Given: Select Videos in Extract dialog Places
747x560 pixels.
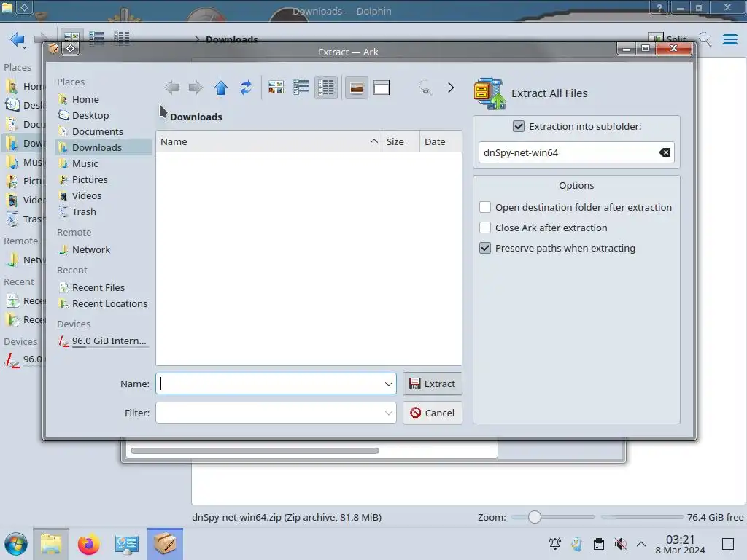Looking at the screenshot, I should click(x=103, y=195).
